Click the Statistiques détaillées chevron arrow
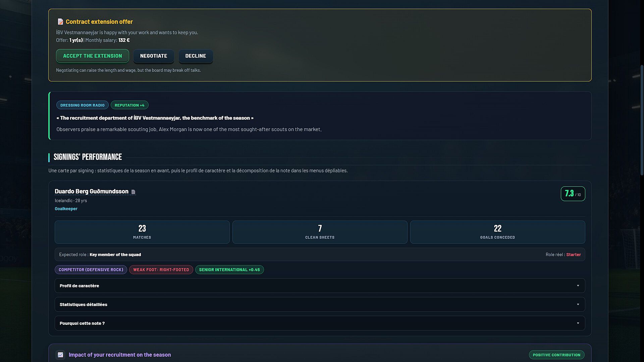This screenshot has width=644, height=362. (x=578, y=304)
